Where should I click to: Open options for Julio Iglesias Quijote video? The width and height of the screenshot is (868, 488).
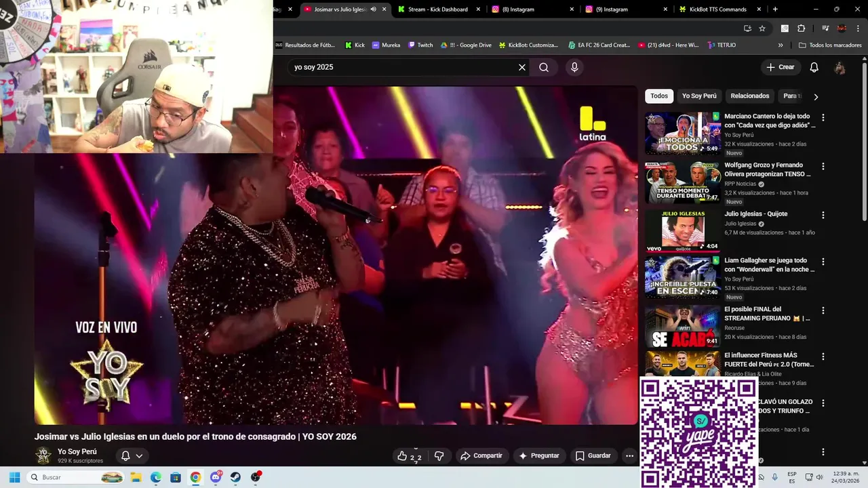(x=823, y=215)
